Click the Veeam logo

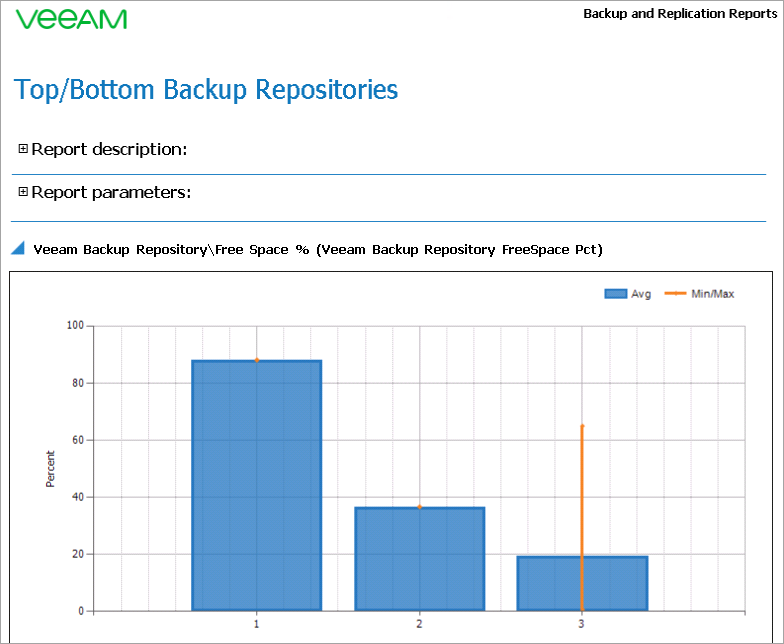(x=72, y=20)
